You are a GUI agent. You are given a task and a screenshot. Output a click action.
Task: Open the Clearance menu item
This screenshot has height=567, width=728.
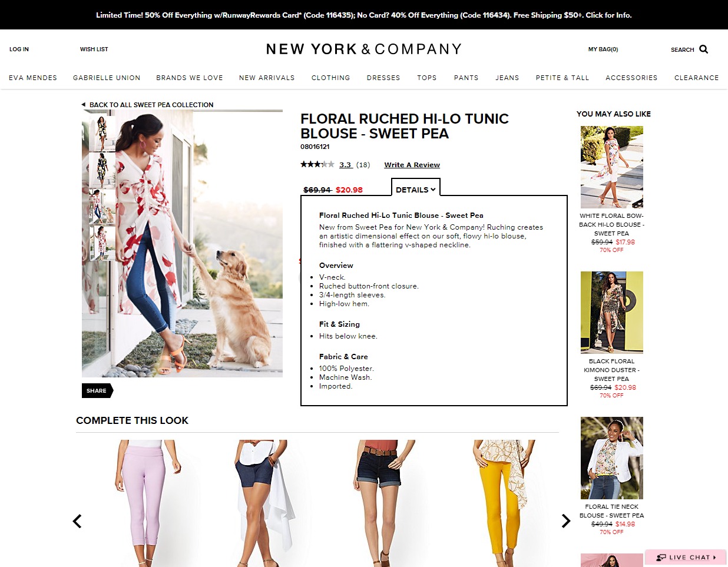pos(696,78)
